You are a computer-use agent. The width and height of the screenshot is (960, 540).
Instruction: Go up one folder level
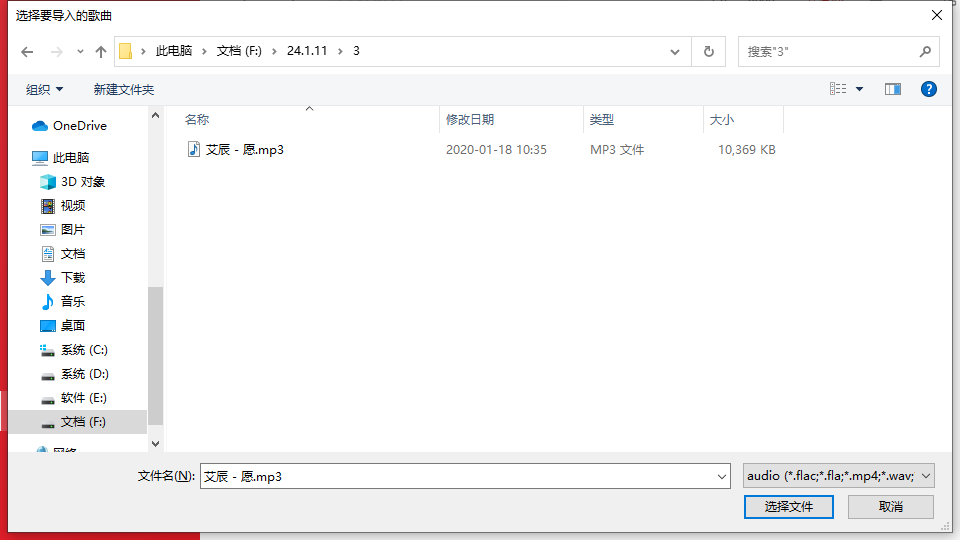click(x=101, y=52)
